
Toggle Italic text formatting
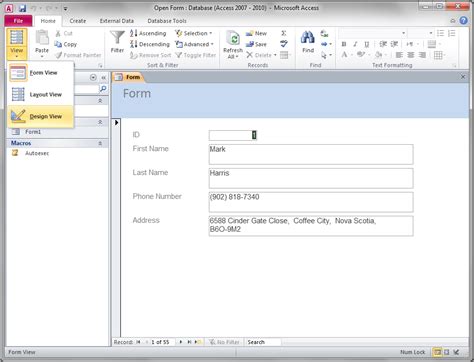coord(355,44)
